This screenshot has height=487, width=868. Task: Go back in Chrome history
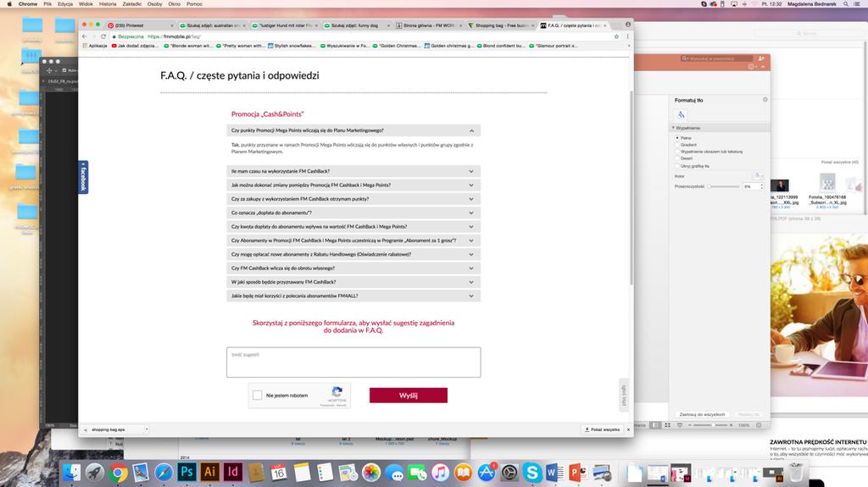[84, 36]
